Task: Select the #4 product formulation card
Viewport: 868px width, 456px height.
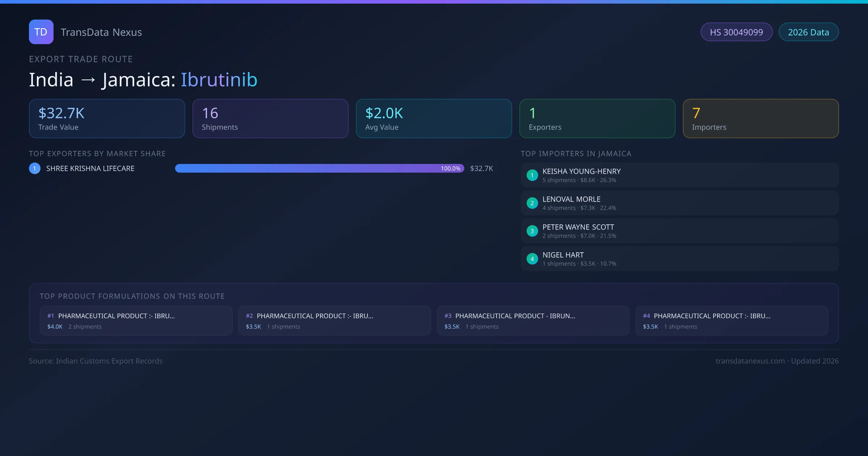Action: [x=732, y=321]
